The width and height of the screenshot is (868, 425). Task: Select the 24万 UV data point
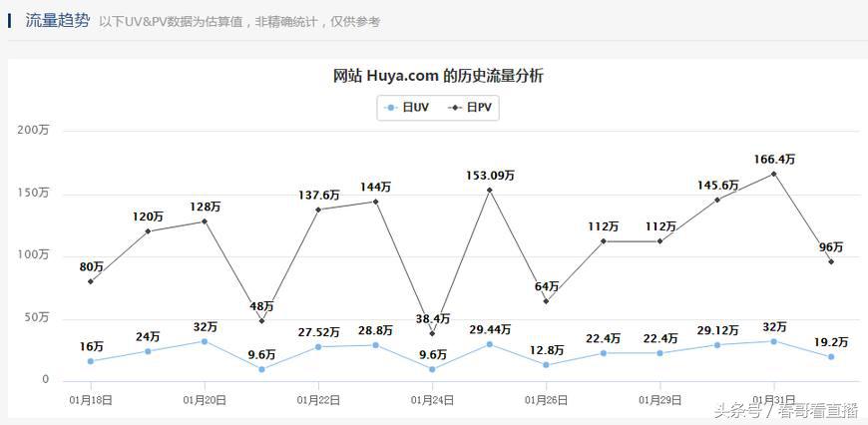click(148, 351)
